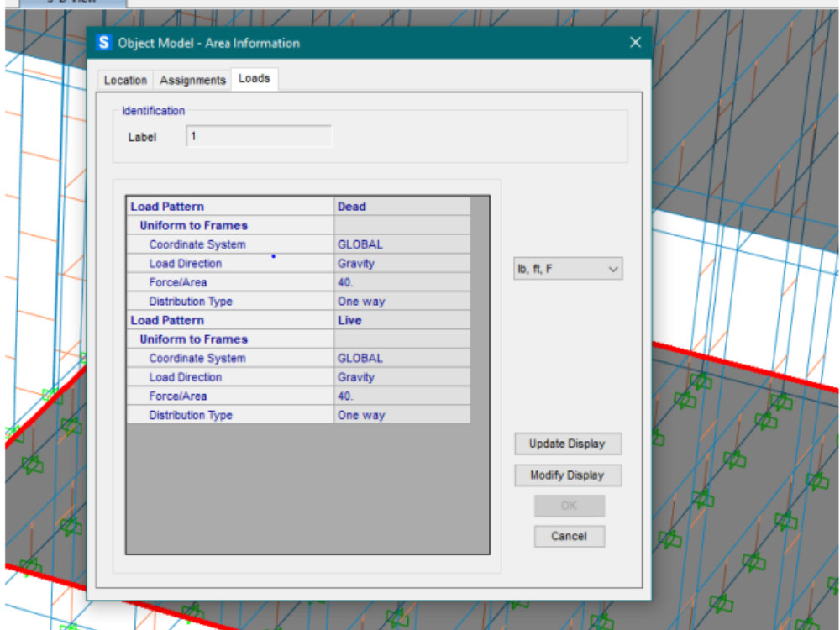Screen dimensions: 840x630
Task: Click the 40. Force/Area value for Dead
Action: pos(402,282)
